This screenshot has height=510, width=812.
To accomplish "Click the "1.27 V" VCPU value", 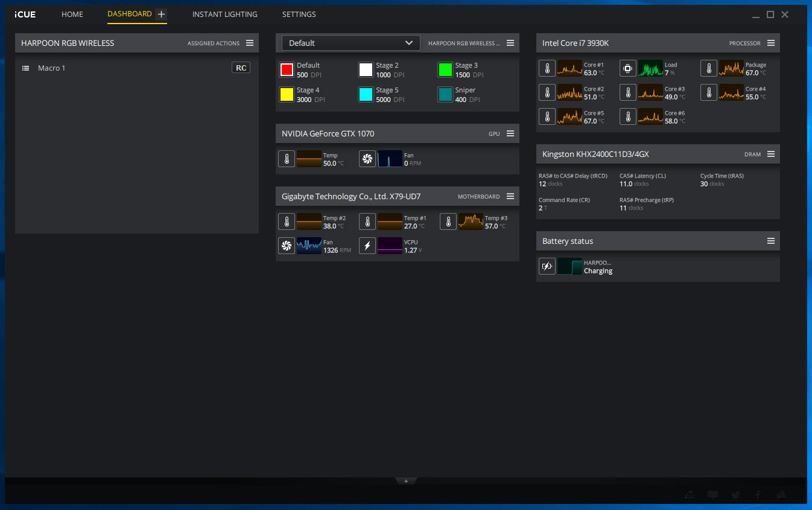I will (x=413, y=250).
